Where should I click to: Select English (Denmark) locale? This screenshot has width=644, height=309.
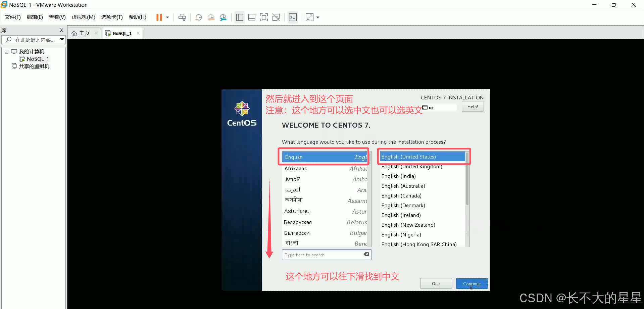[423, 206]
